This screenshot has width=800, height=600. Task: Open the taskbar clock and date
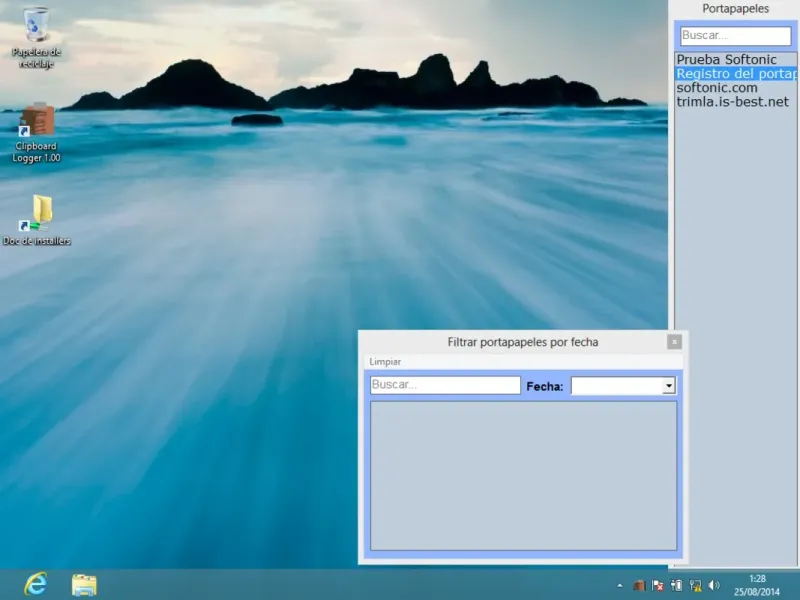pos(757,585)
